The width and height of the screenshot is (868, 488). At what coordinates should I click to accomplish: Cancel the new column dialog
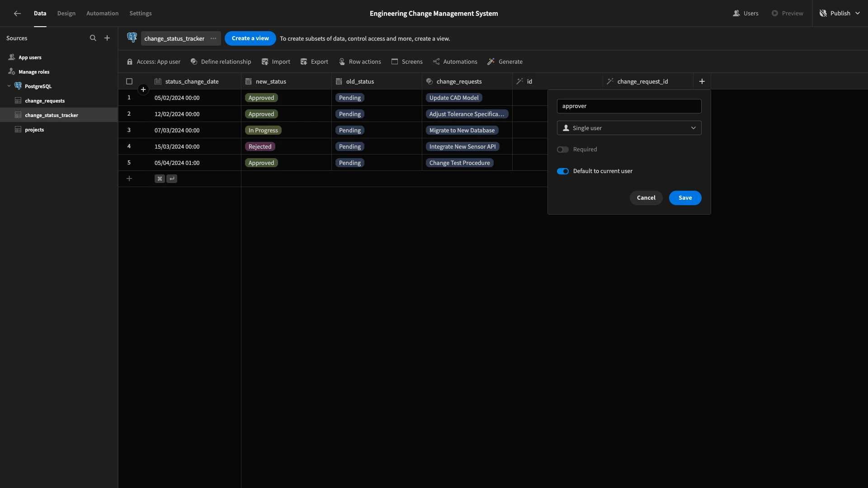[646, 198]
